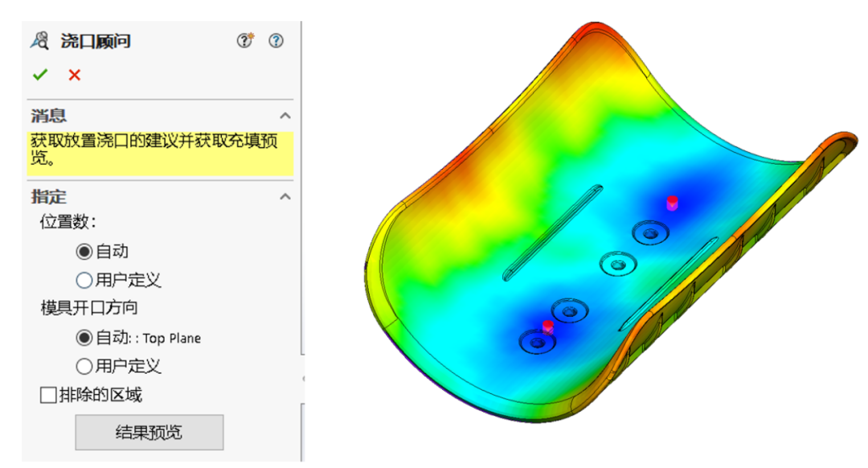The height and width of the screenshot is (468, 868).
Task: Collapse the 指定 section
Action: [x=285, y=197]
